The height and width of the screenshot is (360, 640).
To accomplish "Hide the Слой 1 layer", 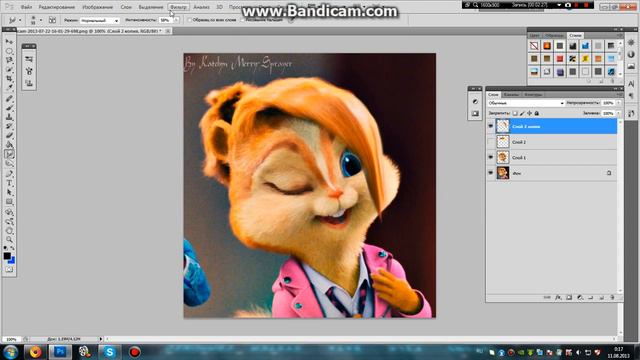I will click(491, 158).
